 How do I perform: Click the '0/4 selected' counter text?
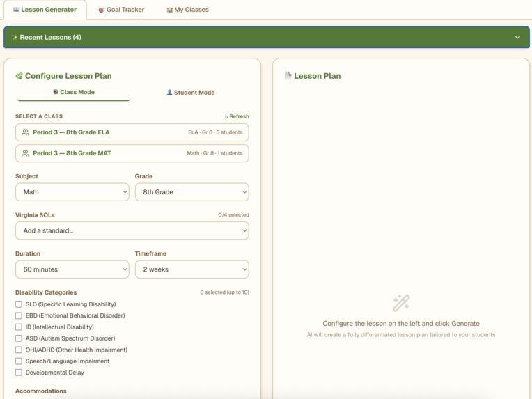tap(233, 214)
